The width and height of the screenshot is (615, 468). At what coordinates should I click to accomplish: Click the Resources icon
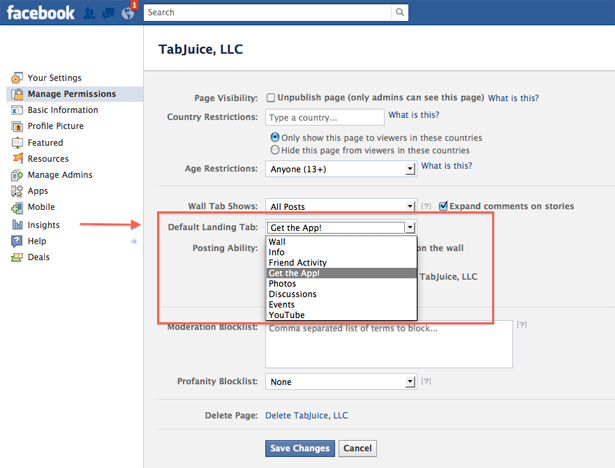coord(17,158)
